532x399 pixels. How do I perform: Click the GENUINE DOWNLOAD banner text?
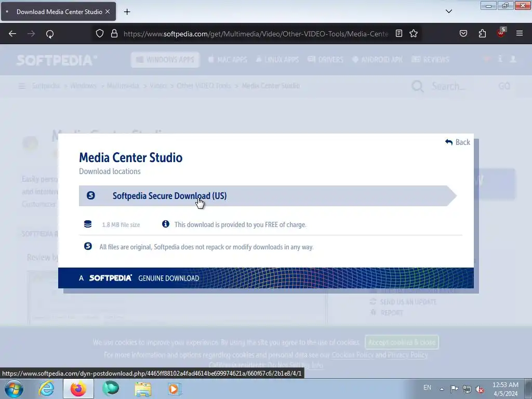pyautogui.click(x=169, y=278)
